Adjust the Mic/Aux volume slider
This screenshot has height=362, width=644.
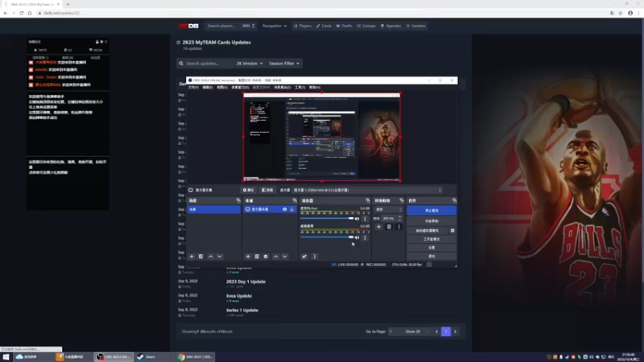tap(327, 219)
